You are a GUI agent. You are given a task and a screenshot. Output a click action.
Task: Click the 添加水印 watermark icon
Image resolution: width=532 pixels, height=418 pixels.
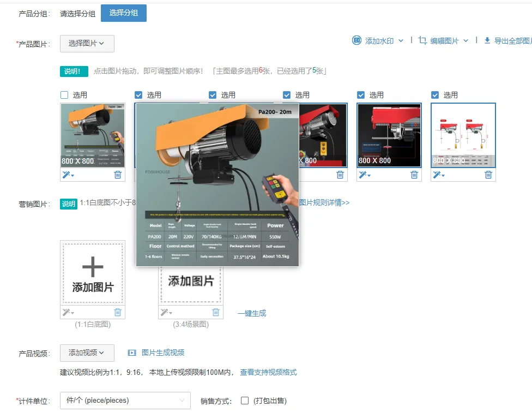pos(356,40)
